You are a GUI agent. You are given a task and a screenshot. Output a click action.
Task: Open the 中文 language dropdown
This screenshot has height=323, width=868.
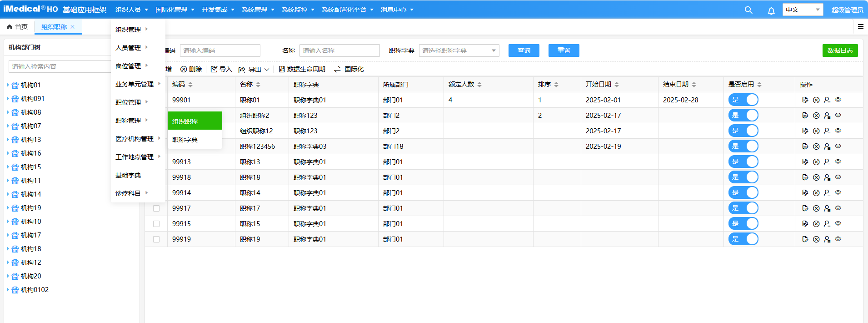[802, 10]
